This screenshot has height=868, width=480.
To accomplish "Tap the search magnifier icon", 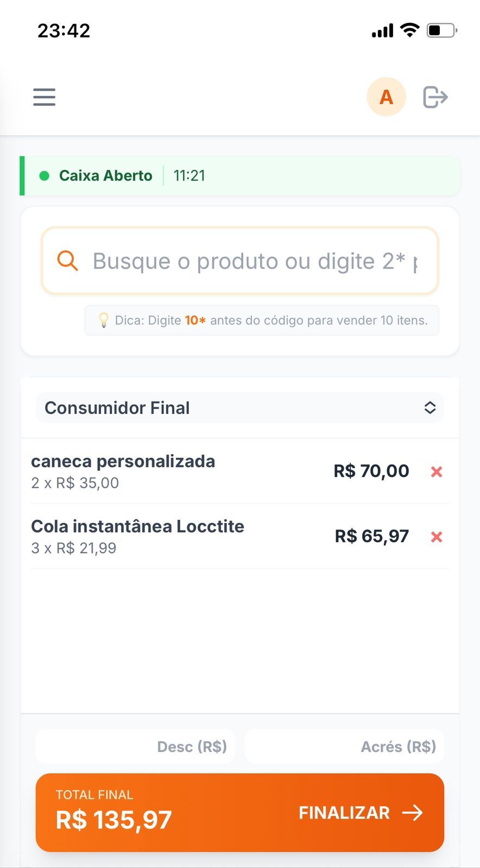I will pos(68,261).
